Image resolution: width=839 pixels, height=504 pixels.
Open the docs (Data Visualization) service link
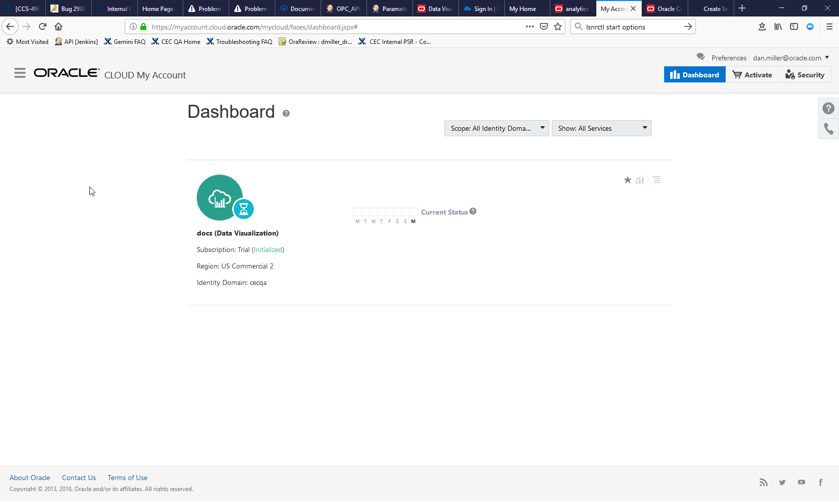[x=238, y=233]
